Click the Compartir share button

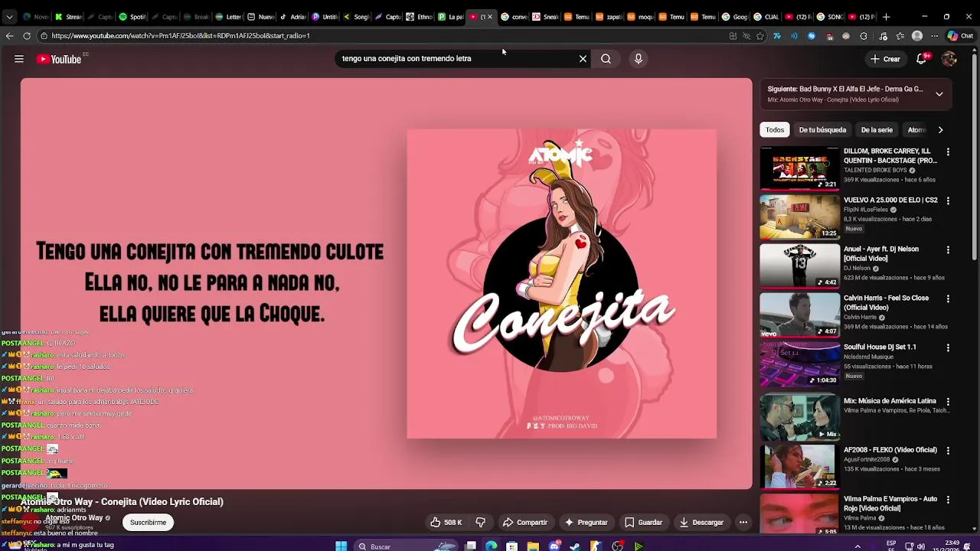click(x=525, y=523)
